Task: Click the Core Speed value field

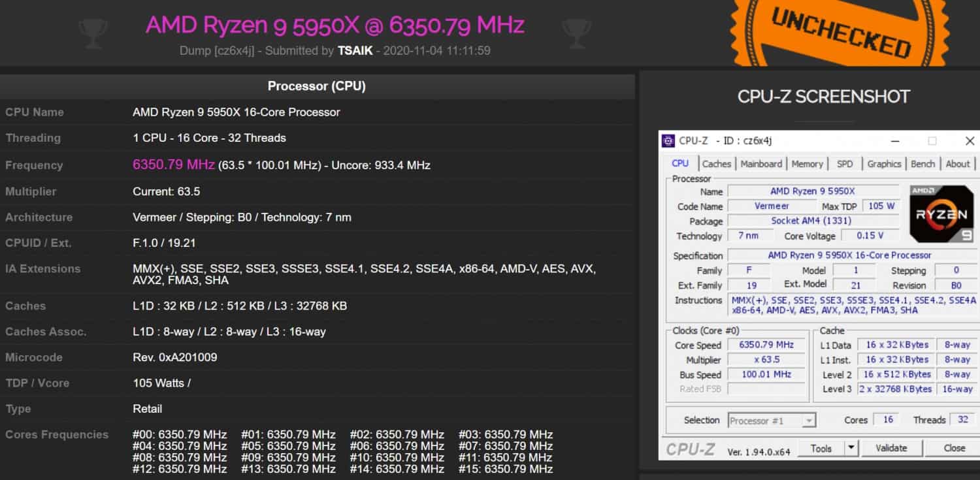Action: pos(766,345)
